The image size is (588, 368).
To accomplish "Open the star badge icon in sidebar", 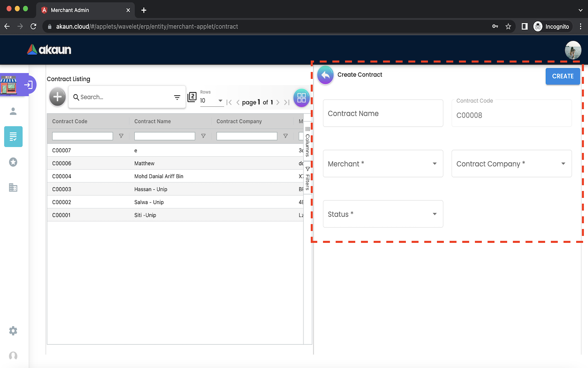I will (x=13, y=162).
